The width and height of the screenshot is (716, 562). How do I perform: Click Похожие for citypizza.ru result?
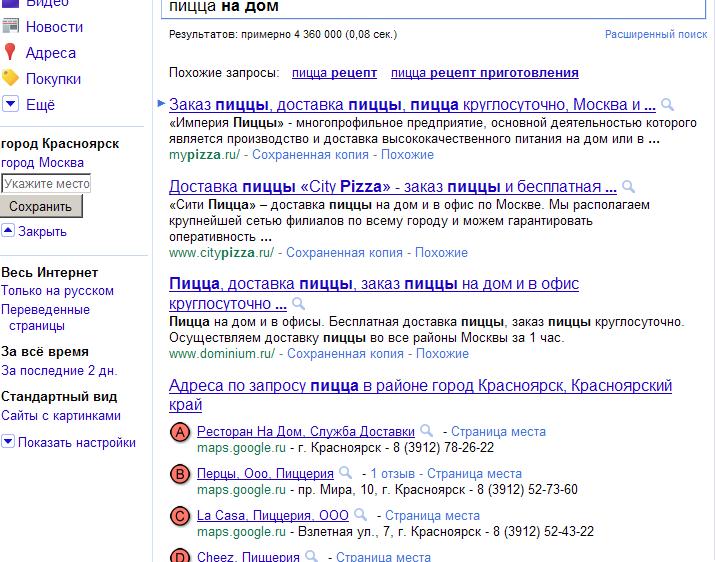[x=441, y=252]
